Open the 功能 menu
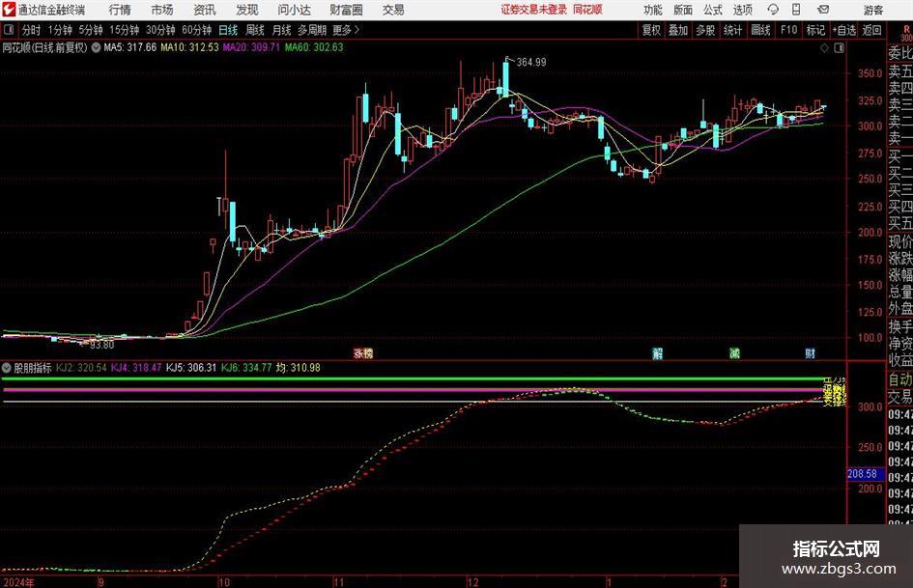This screenshot has width=913, height=588. (653, 10)
